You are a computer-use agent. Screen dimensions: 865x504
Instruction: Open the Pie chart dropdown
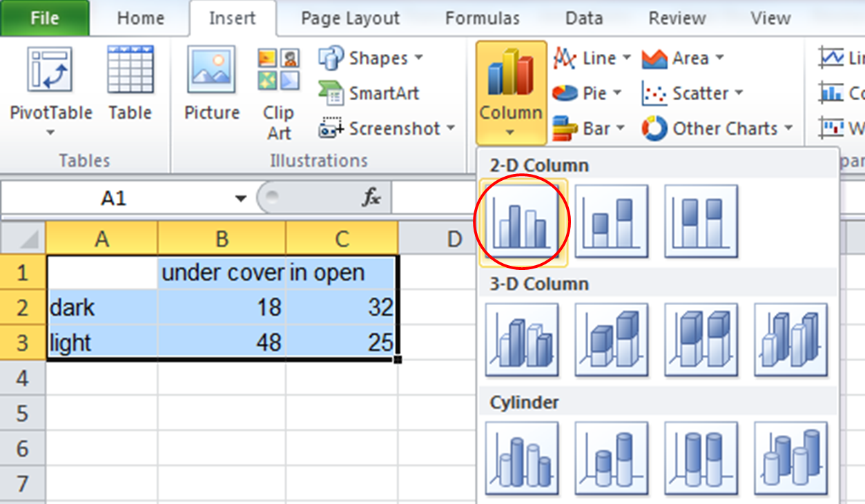(587, 93)
